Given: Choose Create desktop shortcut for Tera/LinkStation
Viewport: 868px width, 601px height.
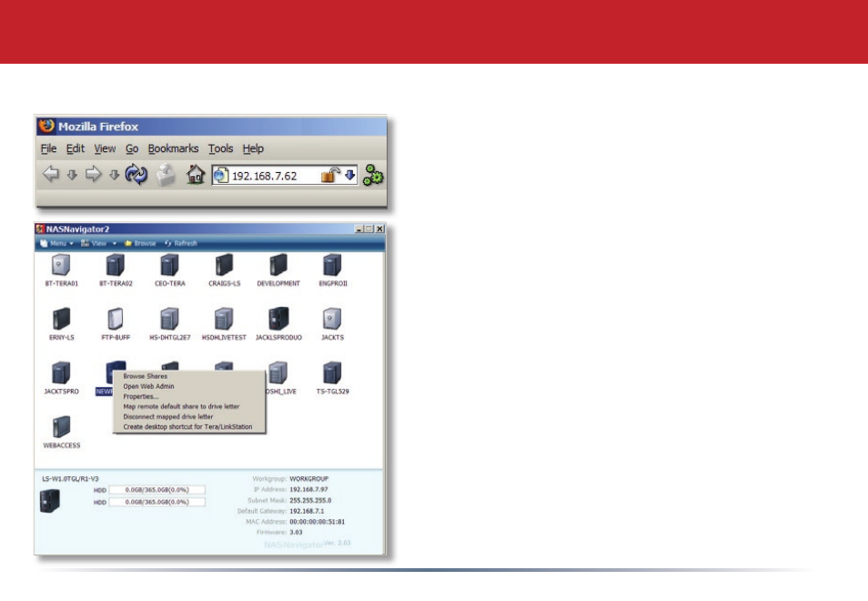Looking at the screenshot, I should (189, 427).
